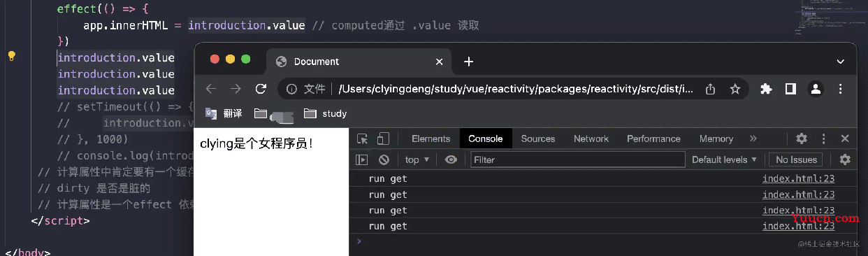Click the first 'run get' log message
This screenshot has width=868, height=256.
tap(388, 178)
